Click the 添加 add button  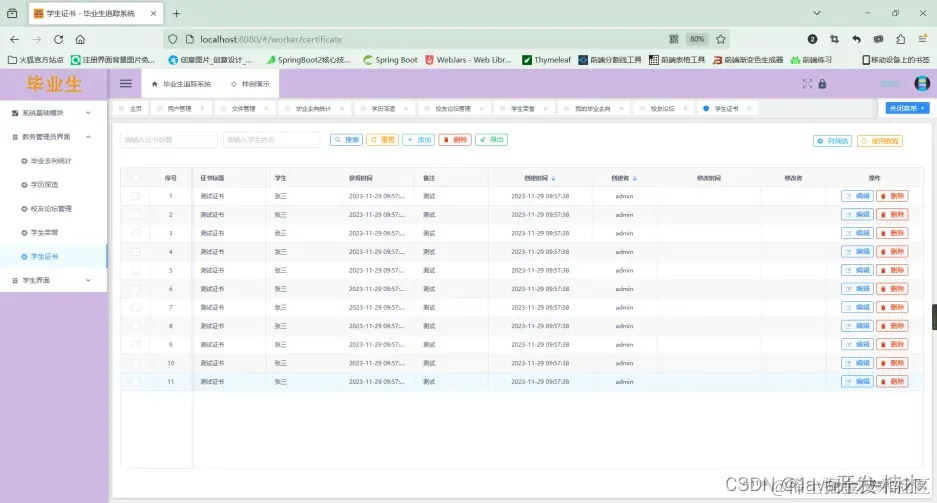point(418,140)
